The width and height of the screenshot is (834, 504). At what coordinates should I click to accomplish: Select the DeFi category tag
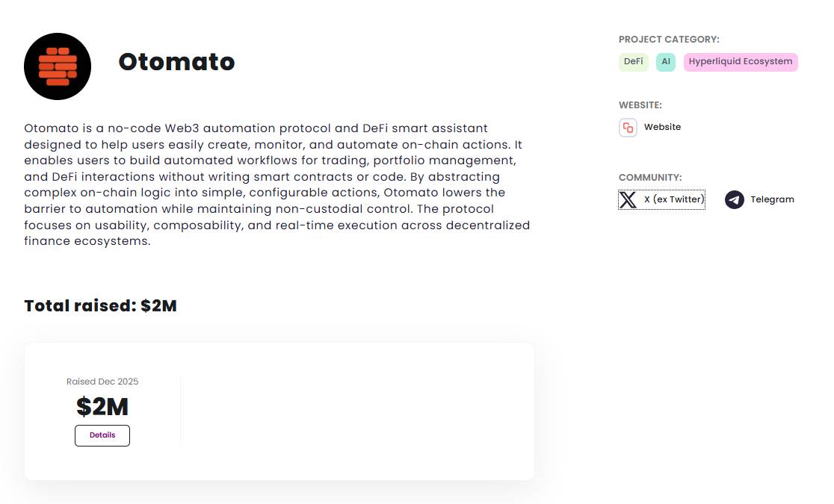tap(633, 62)
